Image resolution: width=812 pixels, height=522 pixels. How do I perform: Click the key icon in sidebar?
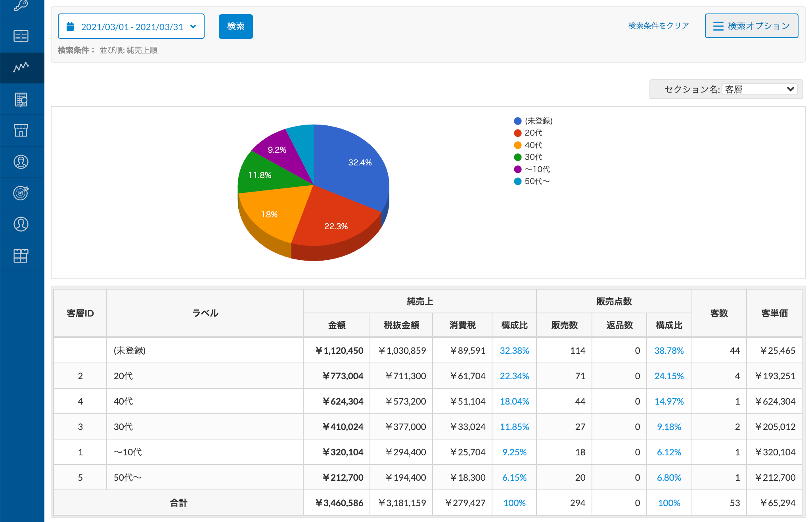21,6
